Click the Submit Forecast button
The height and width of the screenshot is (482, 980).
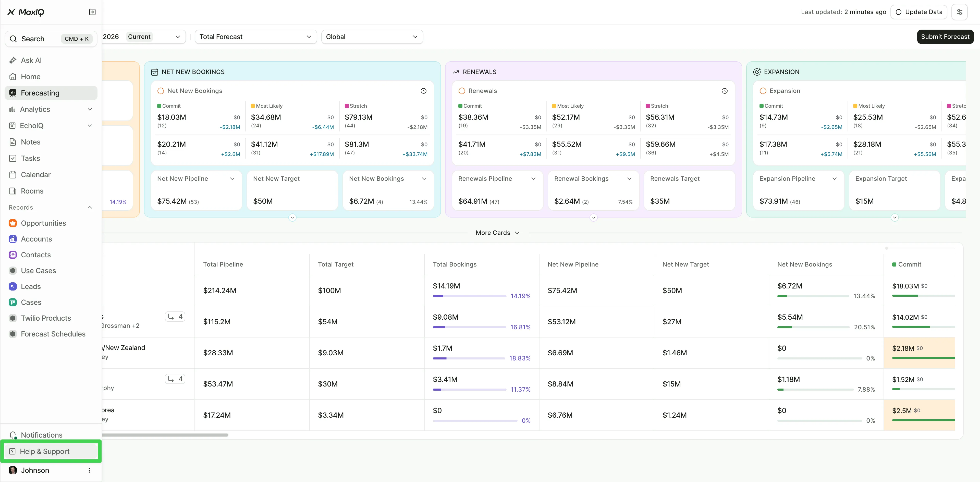pos(945,37)
